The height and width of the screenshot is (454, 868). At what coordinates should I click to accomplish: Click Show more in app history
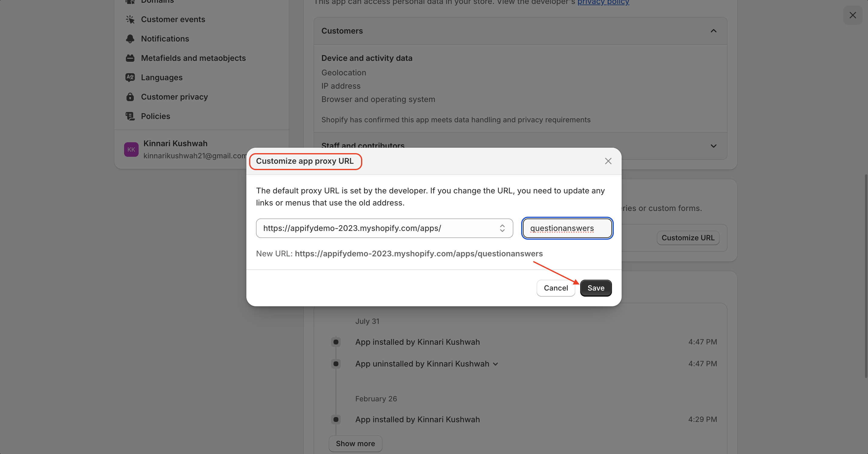click(x=355, y=443)
